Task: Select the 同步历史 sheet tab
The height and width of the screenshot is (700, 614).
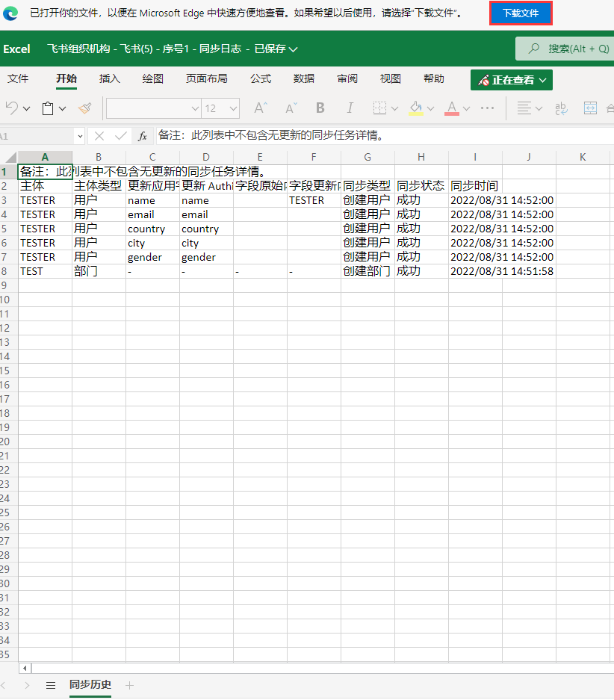Action: pos(90,685)
